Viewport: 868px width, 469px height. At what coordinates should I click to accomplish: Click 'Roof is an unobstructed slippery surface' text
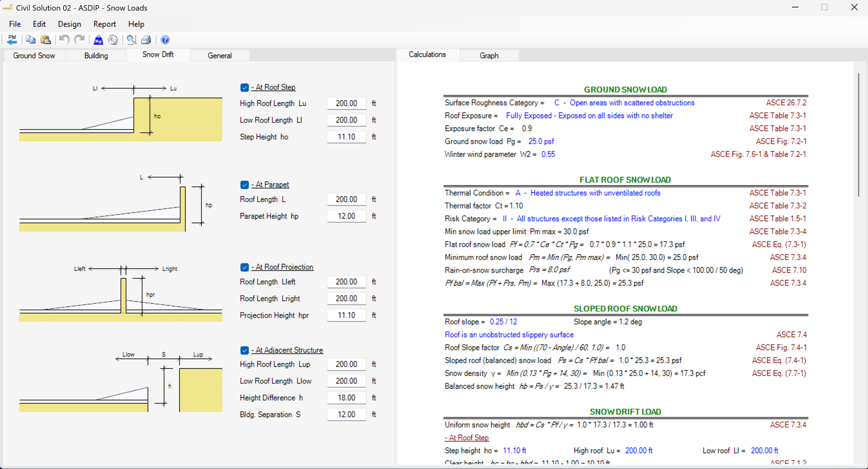[509, 335]
